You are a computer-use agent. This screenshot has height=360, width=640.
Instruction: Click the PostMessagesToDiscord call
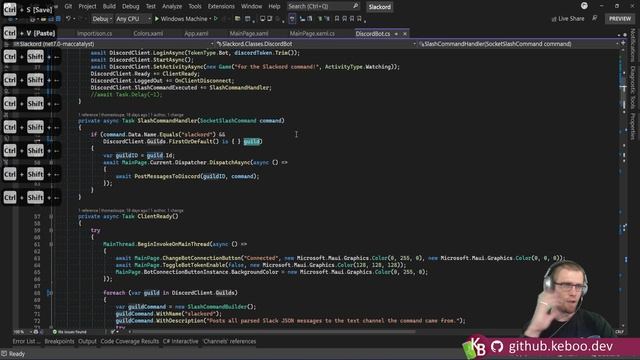pos(167,176)
